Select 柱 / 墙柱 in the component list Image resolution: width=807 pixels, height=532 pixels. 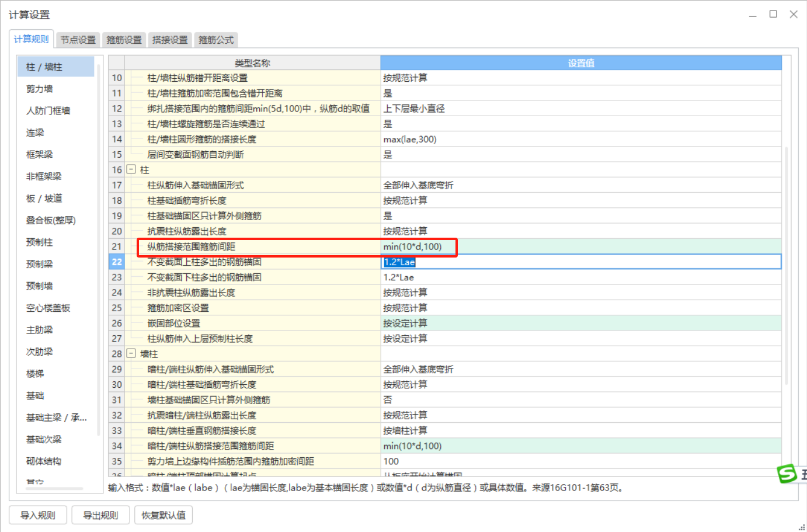tap(55, 67)
